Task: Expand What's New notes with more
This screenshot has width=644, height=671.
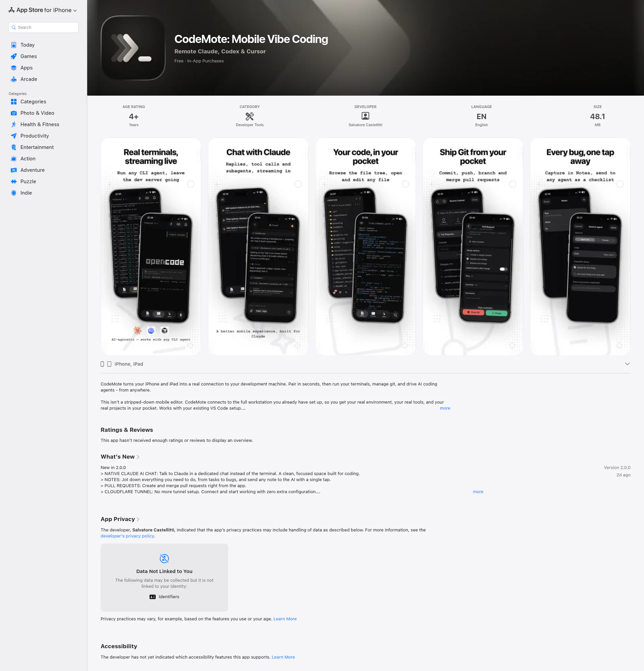Action: pos(478,492)
